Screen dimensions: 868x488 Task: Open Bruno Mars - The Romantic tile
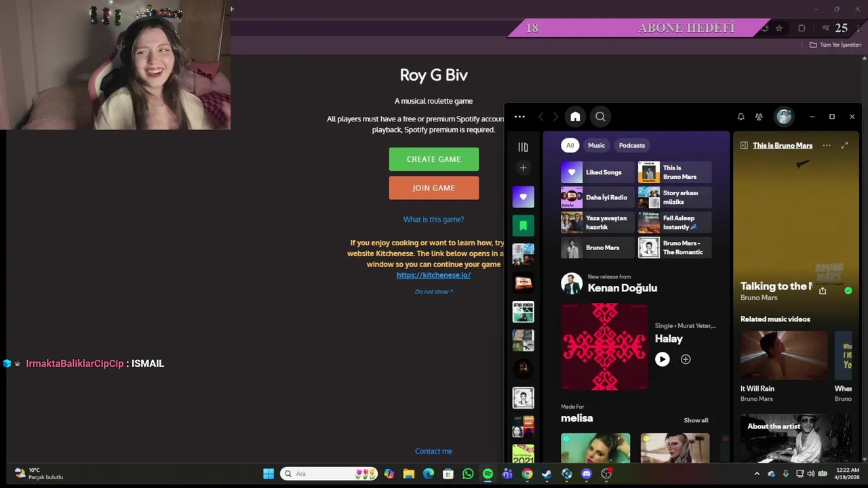point(675,247)
